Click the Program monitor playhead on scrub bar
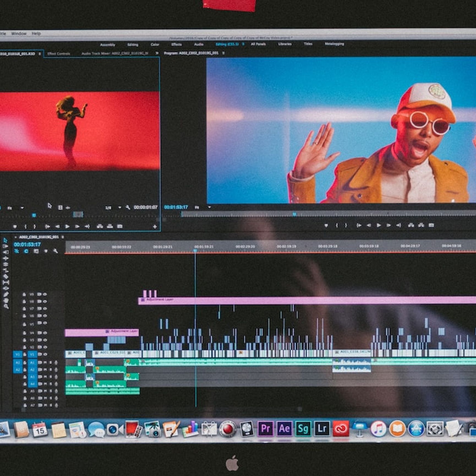The image size is (476, 476). tap(294, 214)
